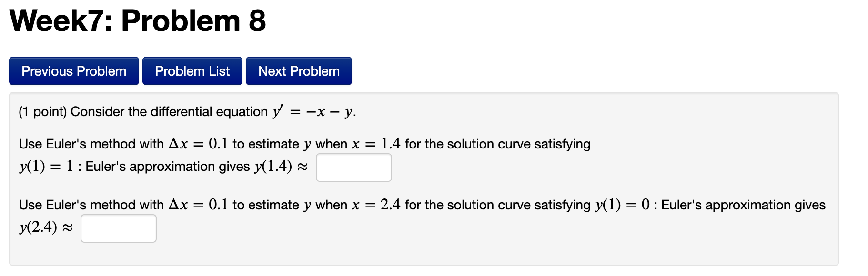Click the leftmost blue navigation button
Screen dimensions: 868x276
(x=73, y=70)
